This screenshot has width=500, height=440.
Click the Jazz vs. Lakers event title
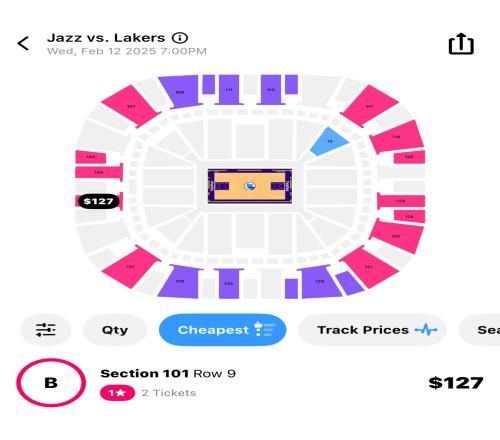coord(106,38)
